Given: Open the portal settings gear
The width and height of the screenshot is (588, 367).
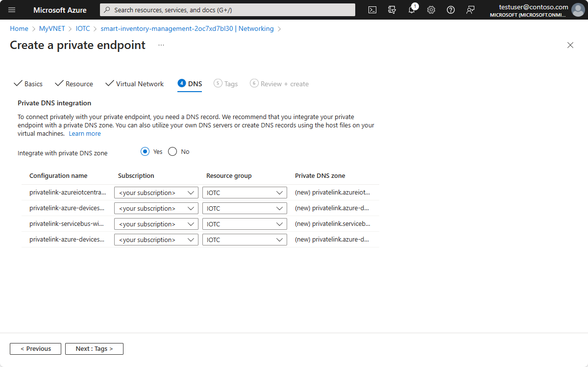Looking at the screenshot, I should tap(431, 9).
